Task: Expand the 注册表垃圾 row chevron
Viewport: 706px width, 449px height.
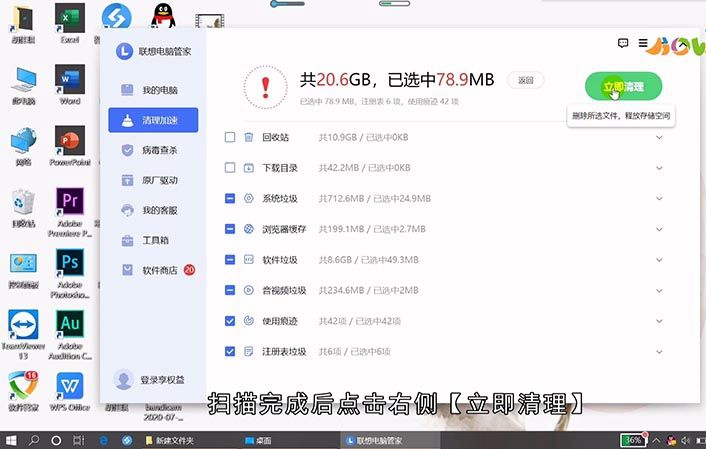Action: tap(659, 352)
